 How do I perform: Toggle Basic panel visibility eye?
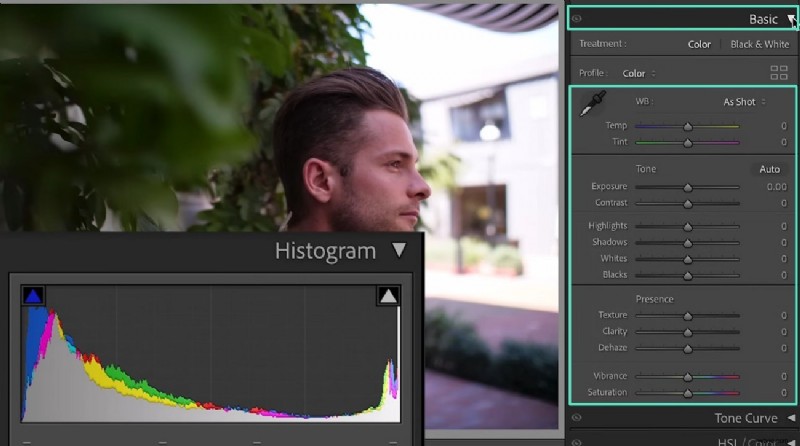tap(577, 19)
